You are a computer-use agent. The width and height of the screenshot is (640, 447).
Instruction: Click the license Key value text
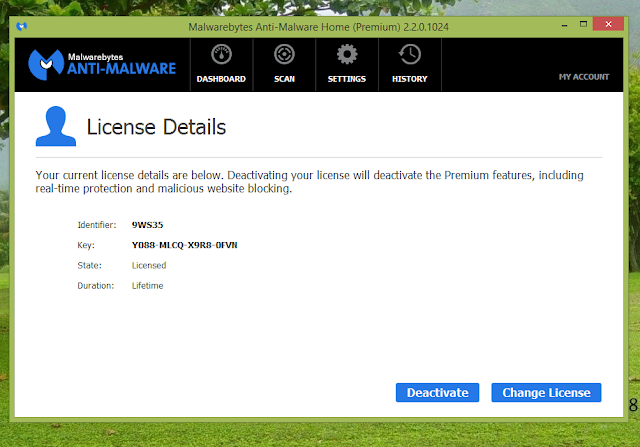(184, 245)
